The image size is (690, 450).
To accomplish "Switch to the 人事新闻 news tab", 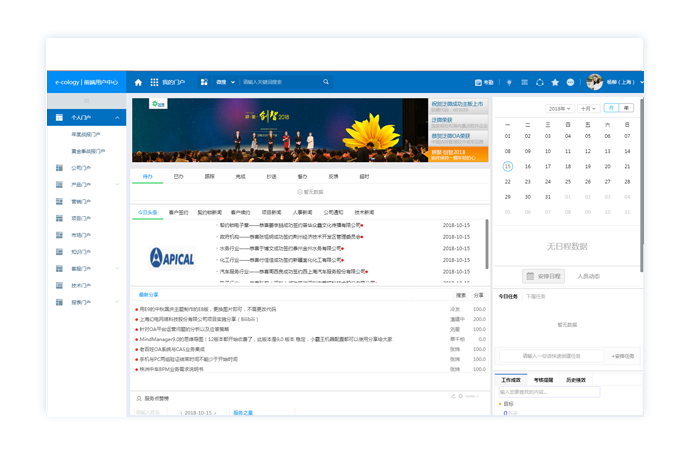I will 302,212.
